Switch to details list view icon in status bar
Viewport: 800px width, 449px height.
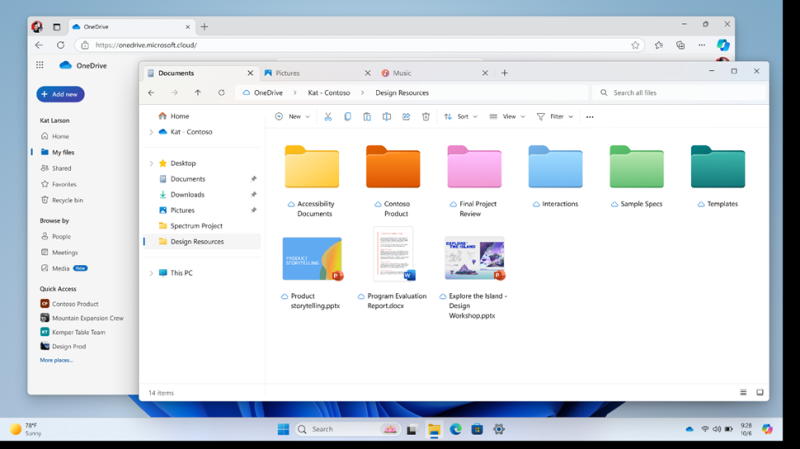[743, 392]
